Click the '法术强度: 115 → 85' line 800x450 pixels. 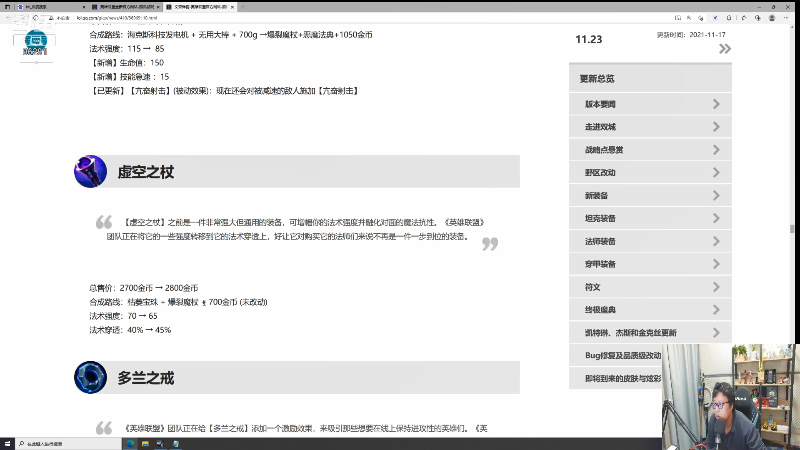127,48
